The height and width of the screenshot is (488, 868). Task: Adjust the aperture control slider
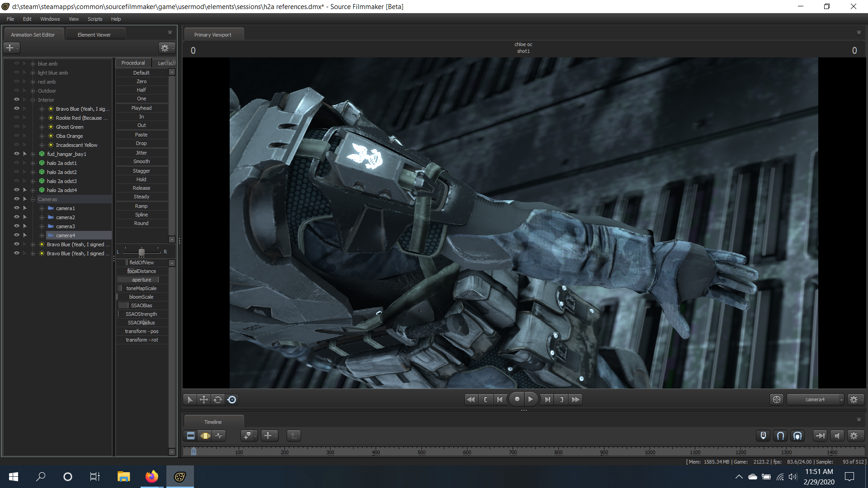pyautogui.click(x=142, y=280)
